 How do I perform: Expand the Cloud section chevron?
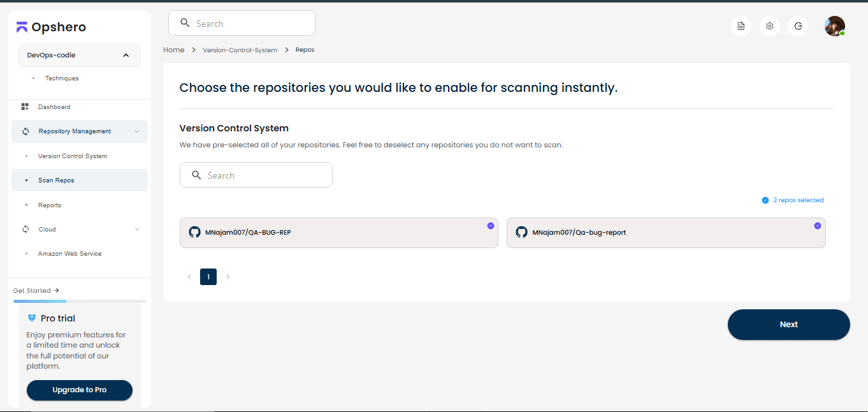pos(137,230)
